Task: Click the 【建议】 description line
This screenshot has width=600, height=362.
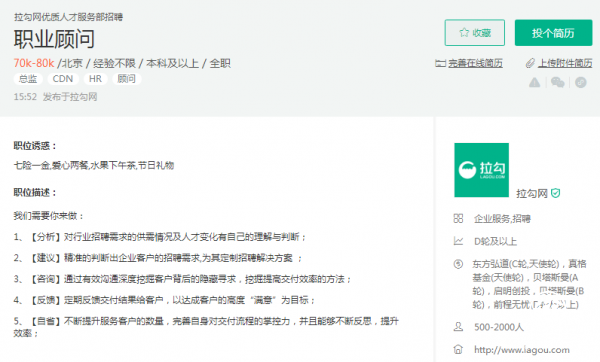Action: pyautogui.click(x=158, y=258)
